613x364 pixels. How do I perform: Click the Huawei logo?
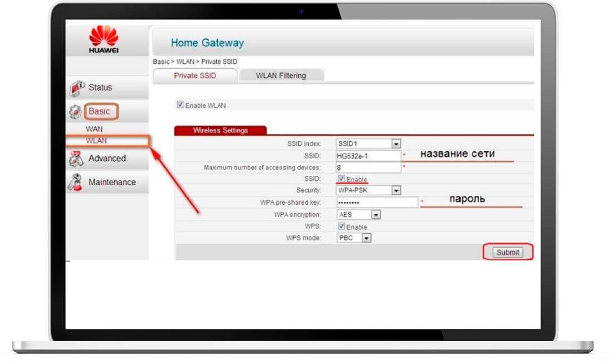[104, 40]
